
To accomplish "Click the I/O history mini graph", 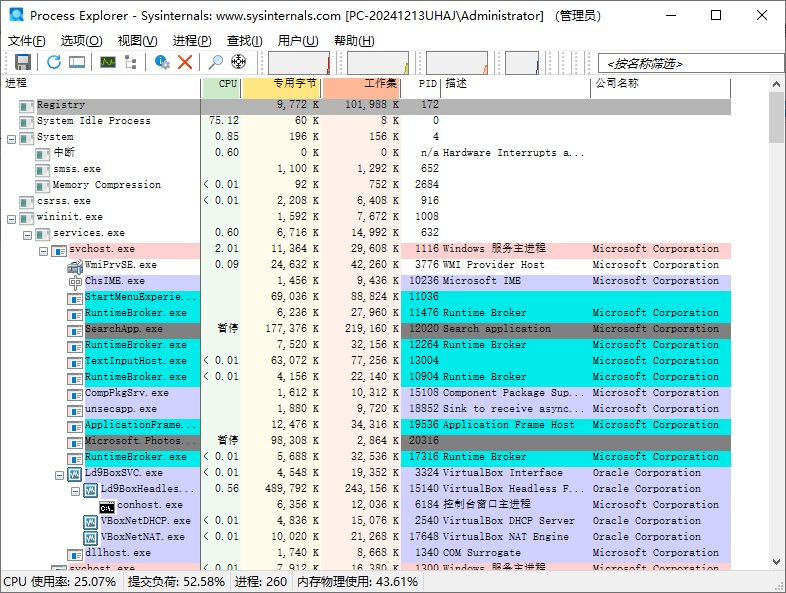I will tap(522, 63).
